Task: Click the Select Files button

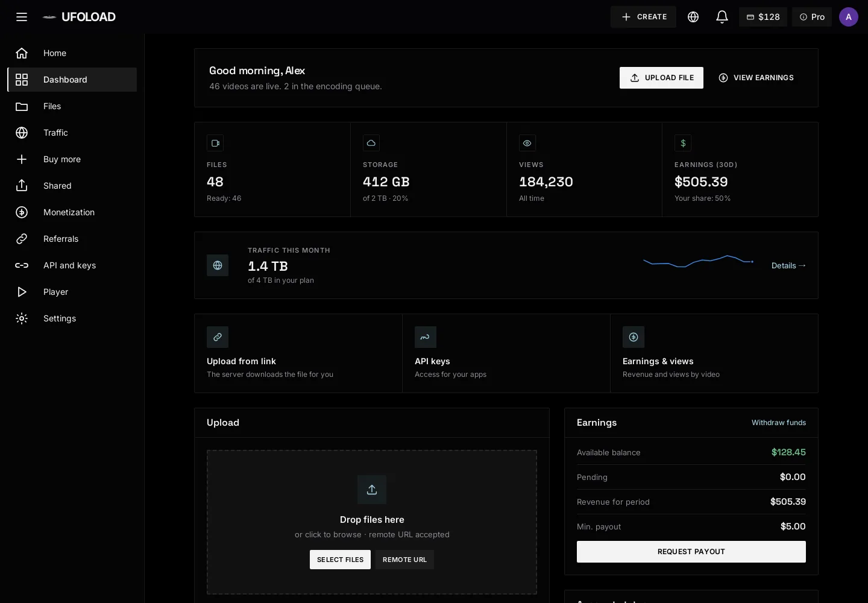Action: (x=340, y=560)
